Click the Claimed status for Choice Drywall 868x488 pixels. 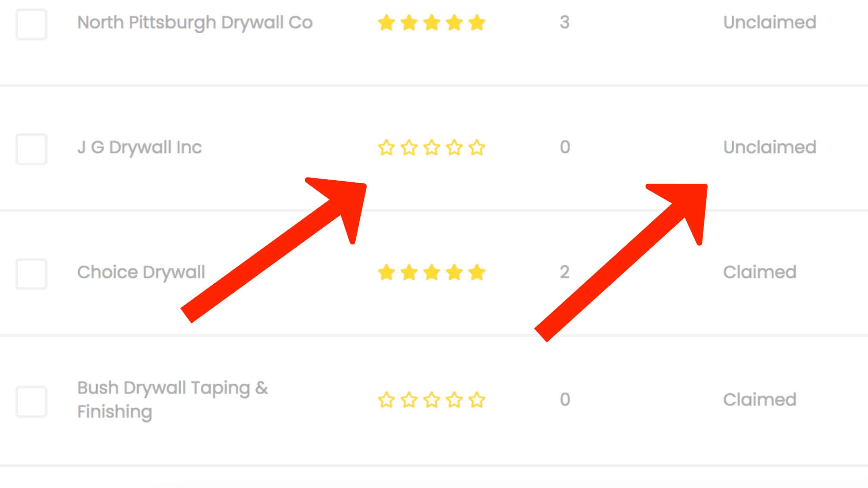[760, 272]
